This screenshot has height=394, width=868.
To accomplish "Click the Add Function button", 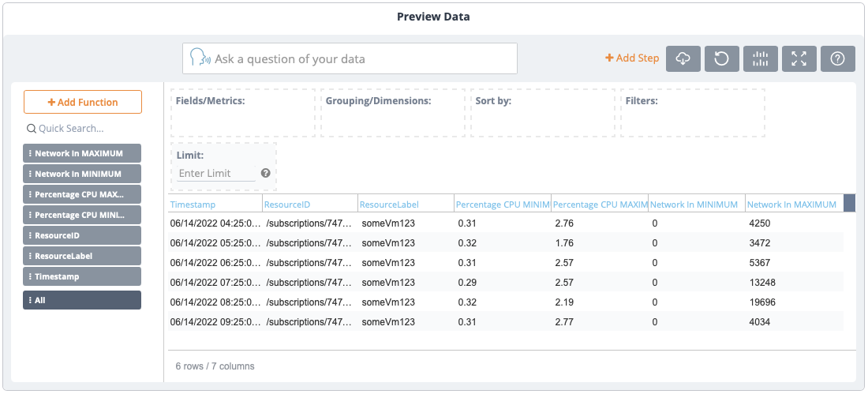I will 83,102.
